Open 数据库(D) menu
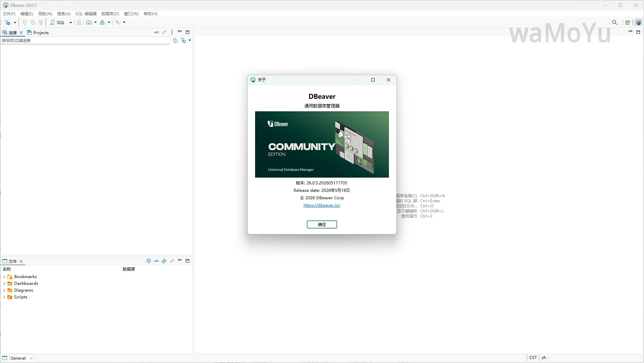This screenshot has width=644, height=363. click(x=110, y=14)
